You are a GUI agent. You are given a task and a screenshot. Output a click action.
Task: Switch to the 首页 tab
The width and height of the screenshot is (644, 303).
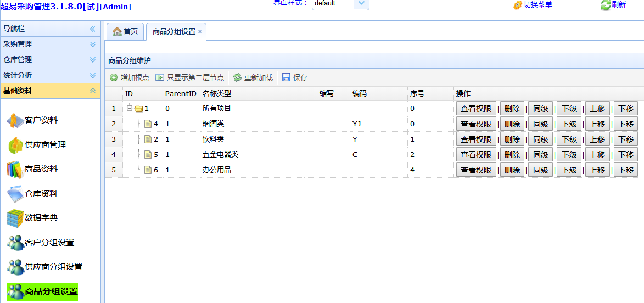tap(125, 31)
